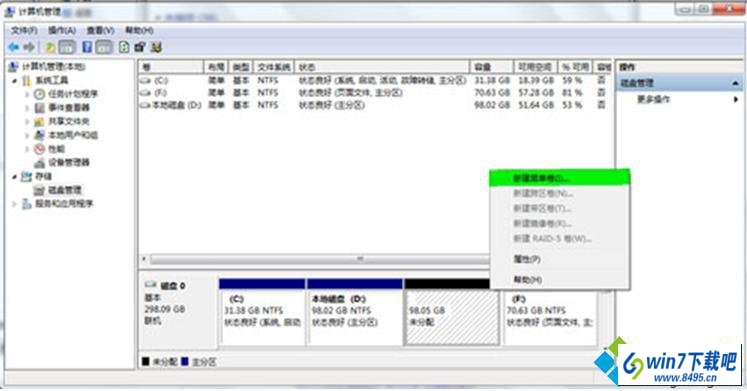Toggle the show/hide action pane toolbar icon
747x391 pixels.
pyautogui.click(x=103, y=47)
